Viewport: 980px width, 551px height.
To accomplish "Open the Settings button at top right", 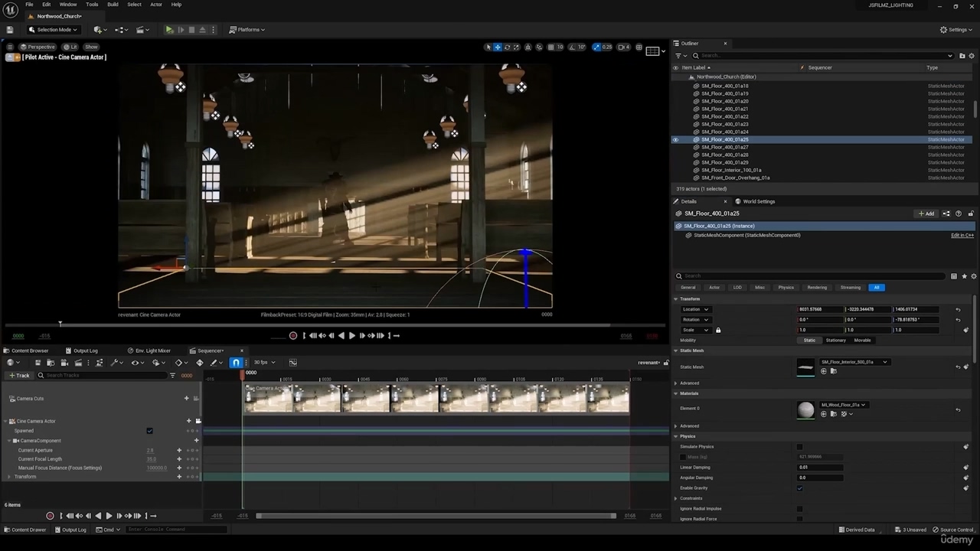I will tap(957, 30).
